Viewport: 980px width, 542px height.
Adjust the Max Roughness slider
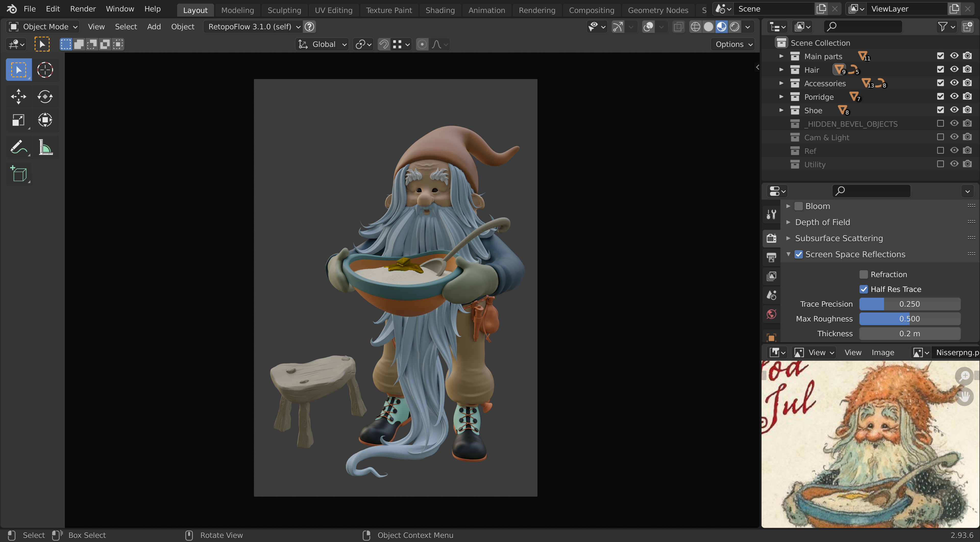[x=909, y=319]
